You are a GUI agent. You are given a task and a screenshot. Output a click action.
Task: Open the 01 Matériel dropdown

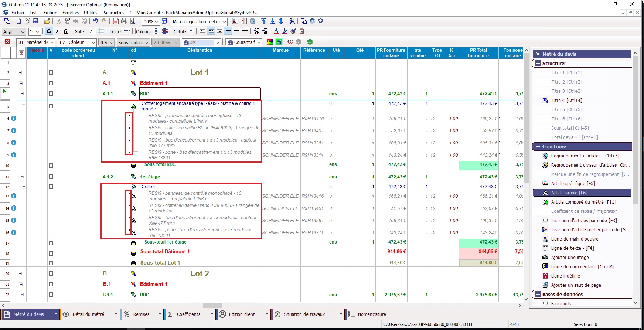click(x=52, y=42)
